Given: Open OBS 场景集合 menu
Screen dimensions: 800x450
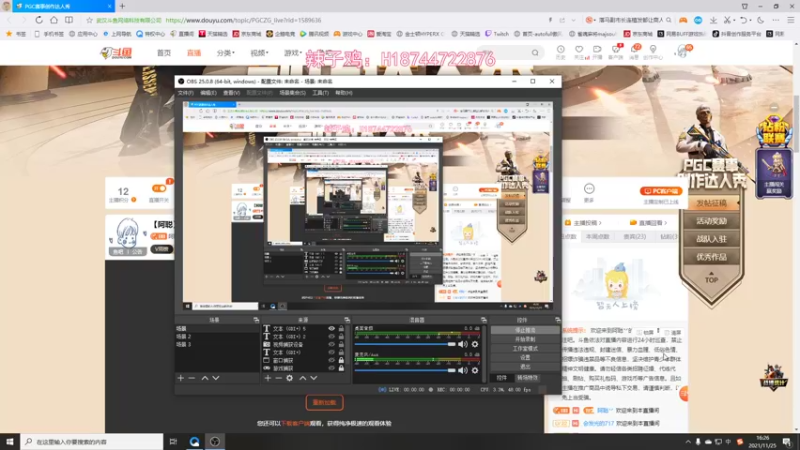Looking at the screenshot, I should [x=292, y=93].
